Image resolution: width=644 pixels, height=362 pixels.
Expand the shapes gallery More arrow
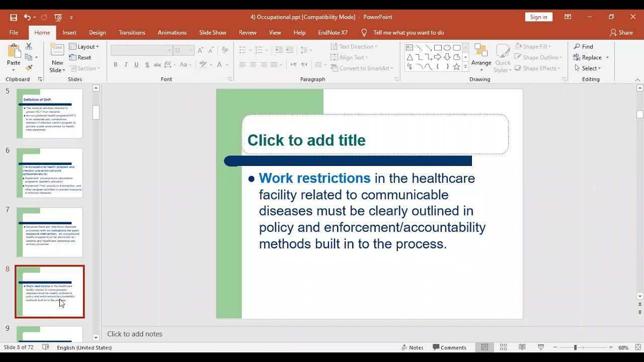pyautogui.click(x=465, y=67)
